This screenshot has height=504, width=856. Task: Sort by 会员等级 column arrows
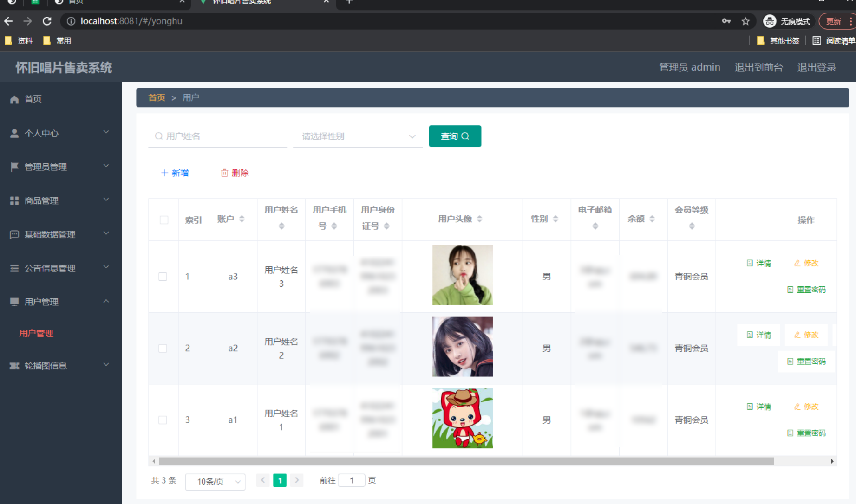(692, 226)
